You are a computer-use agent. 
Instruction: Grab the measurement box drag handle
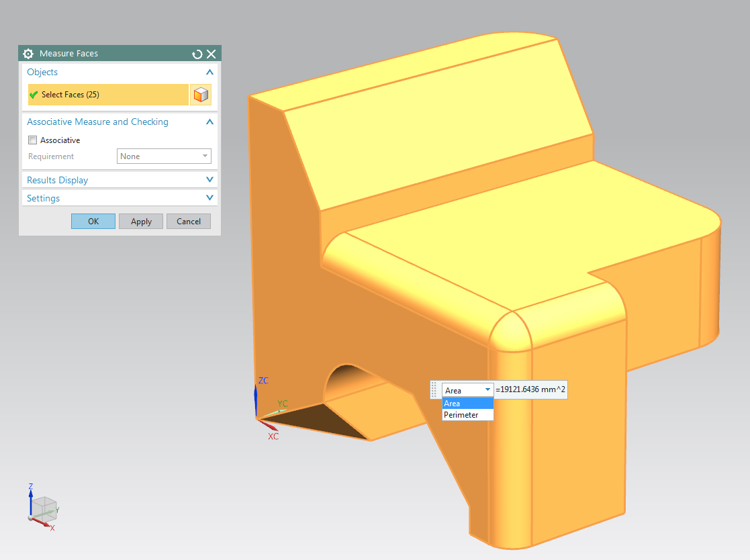coord(434,389)
